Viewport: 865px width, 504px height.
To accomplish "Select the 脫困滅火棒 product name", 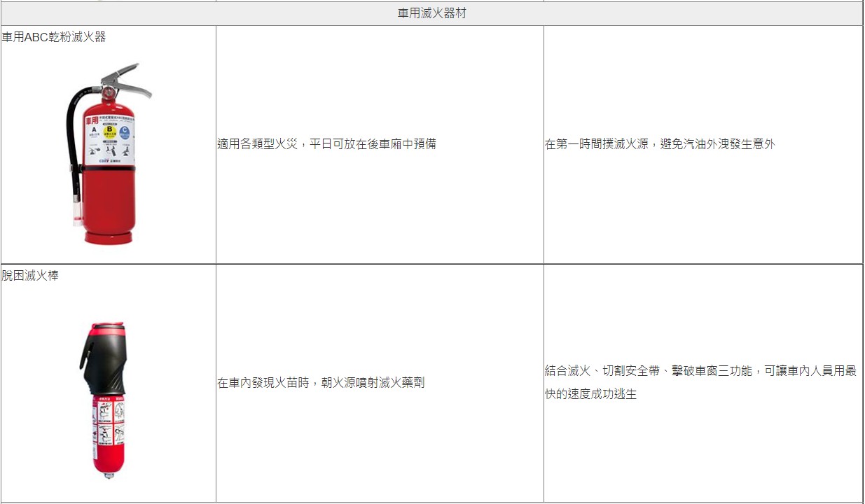I will point(30,276).
